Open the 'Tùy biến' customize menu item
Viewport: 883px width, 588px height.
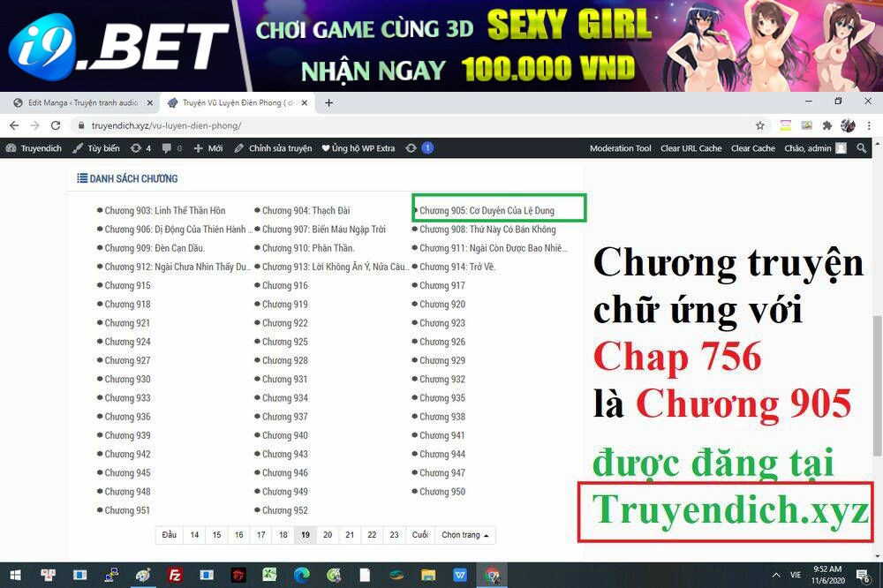[x=96, y=148]
